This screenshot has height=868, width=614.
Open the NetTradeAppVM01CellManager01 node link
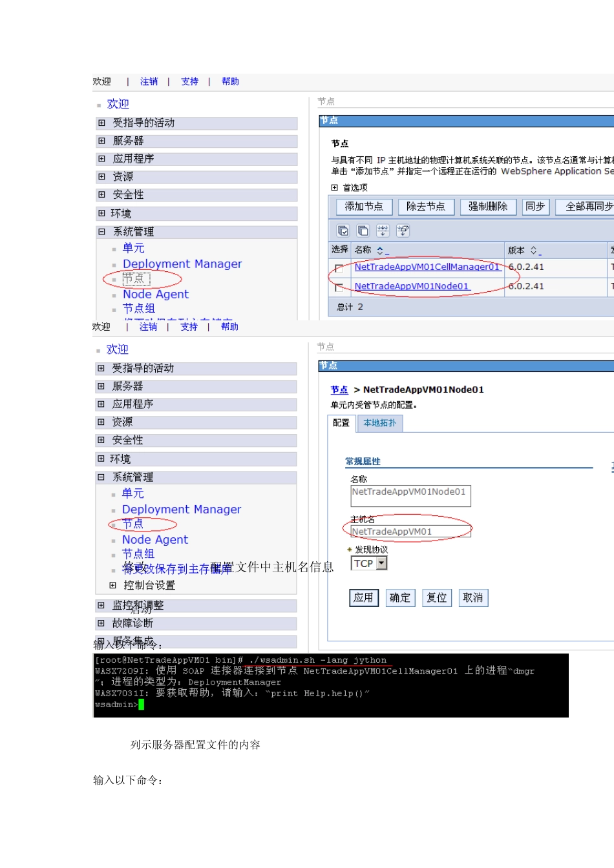(x=427, y=267)
